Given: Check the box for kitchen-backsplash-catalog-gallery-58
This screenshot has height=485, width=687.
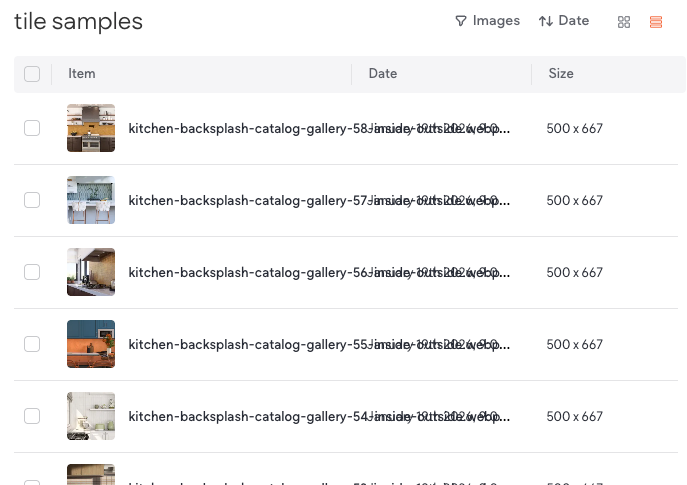Looking at the screenshot, I should click(32, 128).
